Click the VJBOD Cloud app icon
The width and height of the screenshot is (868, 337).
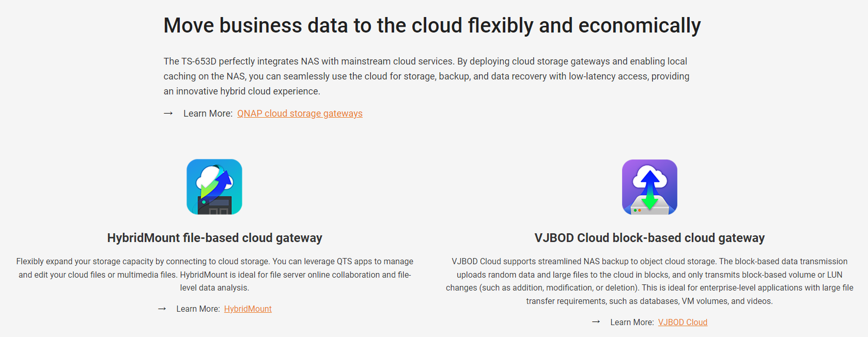click(649, 187)
